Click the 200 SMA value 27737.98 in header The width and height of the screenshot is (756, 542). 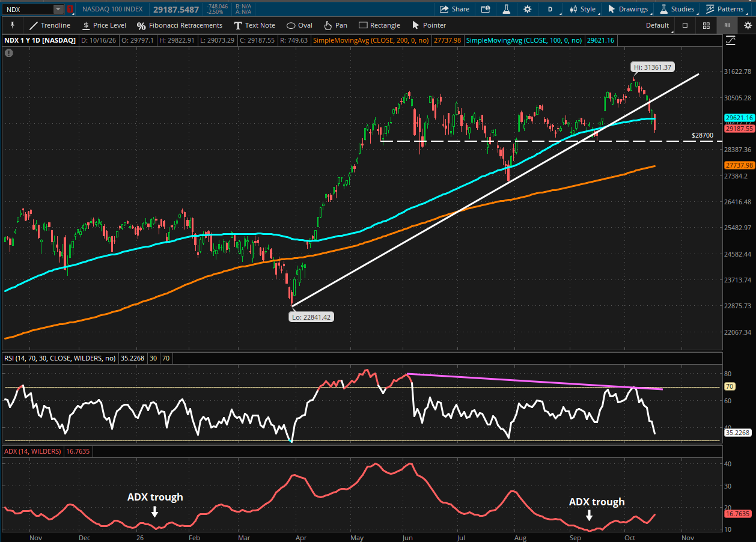448,40
